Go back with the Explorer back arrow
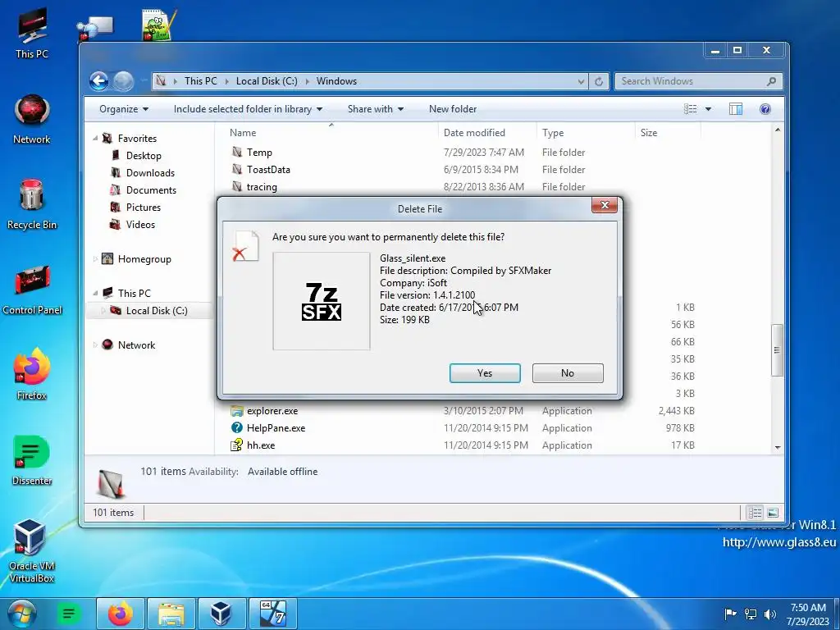This screenshot has width=840, height=630. click(x=98, y=81)
